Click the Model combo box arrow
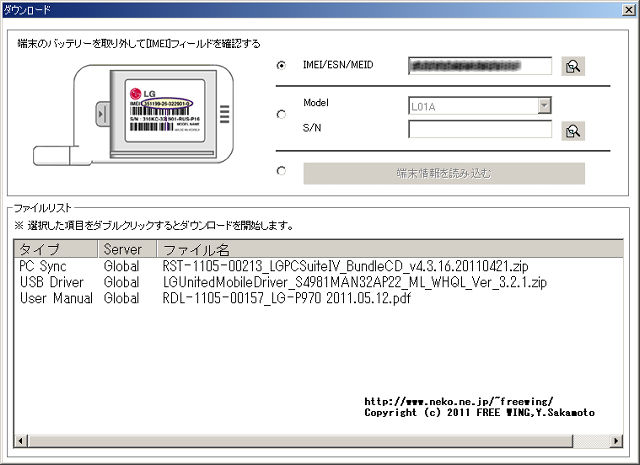The width and height of the screenshot is (640, 465). (x=544, y=106)
